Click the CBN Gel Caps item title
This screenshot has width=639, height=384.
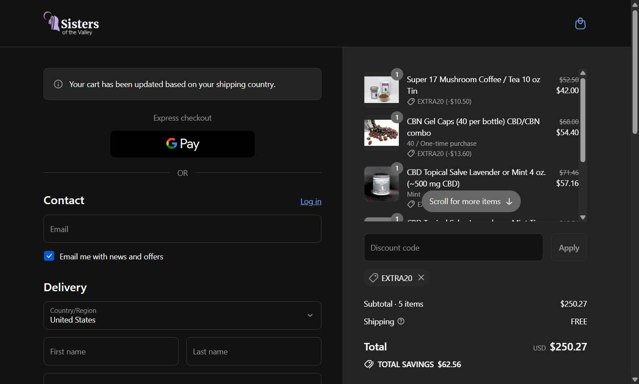[x=473, y=127]
